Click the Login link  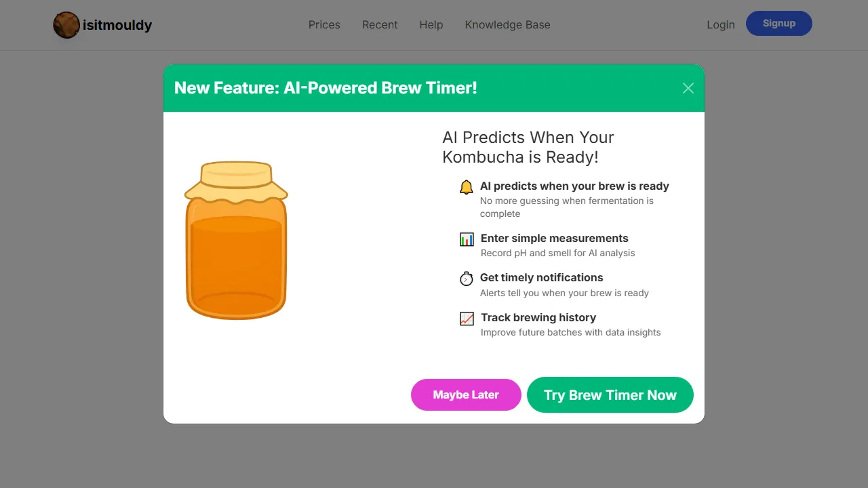(x=720, y=25)
